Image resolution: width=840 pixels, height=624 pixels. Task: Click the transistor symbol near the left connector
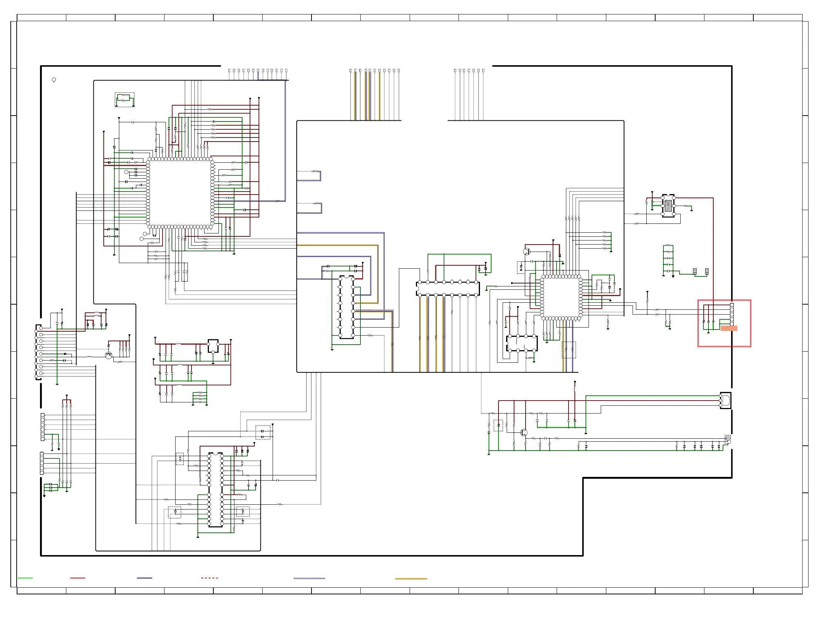point(109,355)
